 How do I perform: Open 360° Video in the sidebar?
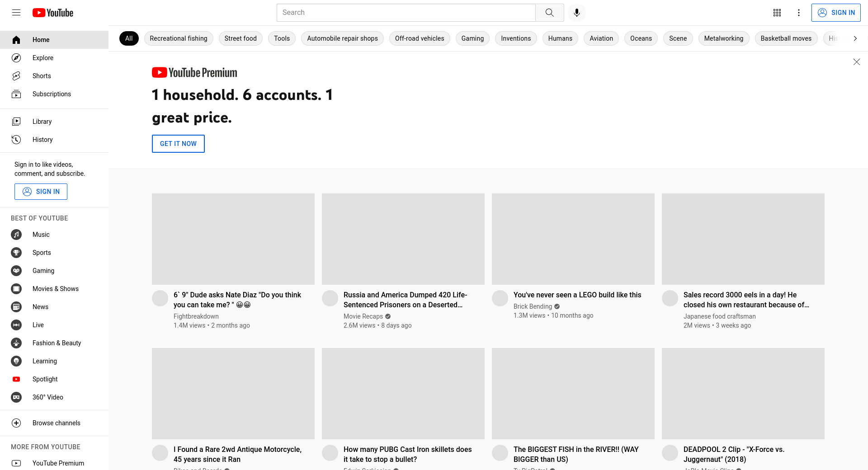(54, 397)
